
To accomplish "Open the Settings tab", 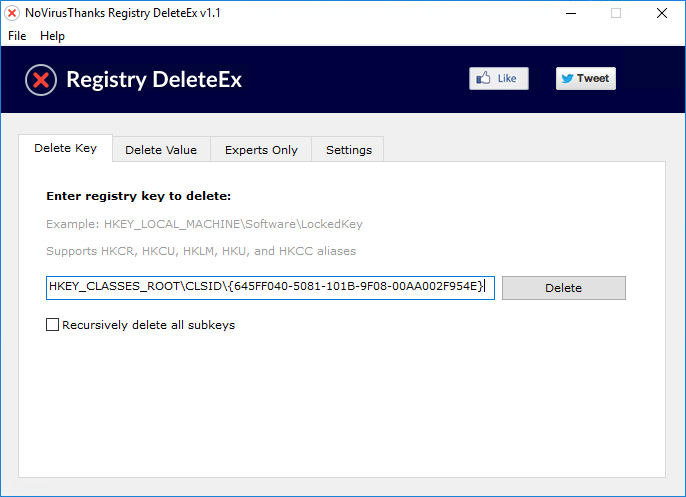I will [x=349, y=150].
